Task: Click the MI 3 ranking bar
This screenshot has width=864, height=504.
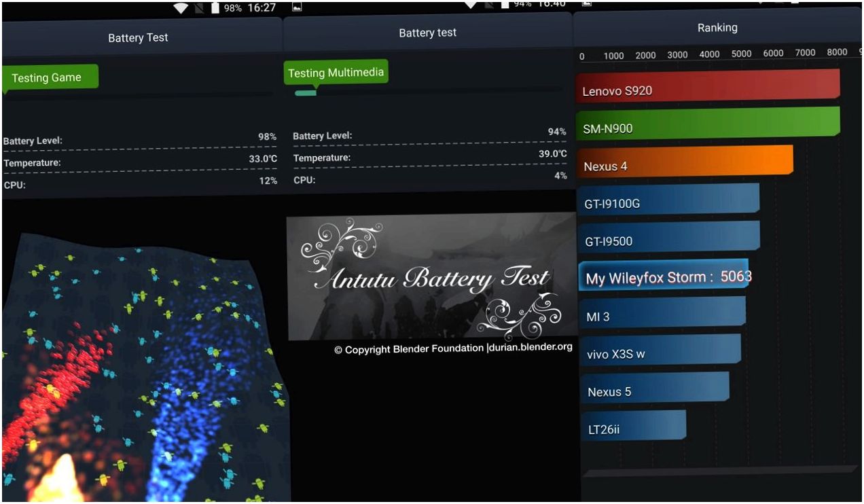Action: point(662,313)
